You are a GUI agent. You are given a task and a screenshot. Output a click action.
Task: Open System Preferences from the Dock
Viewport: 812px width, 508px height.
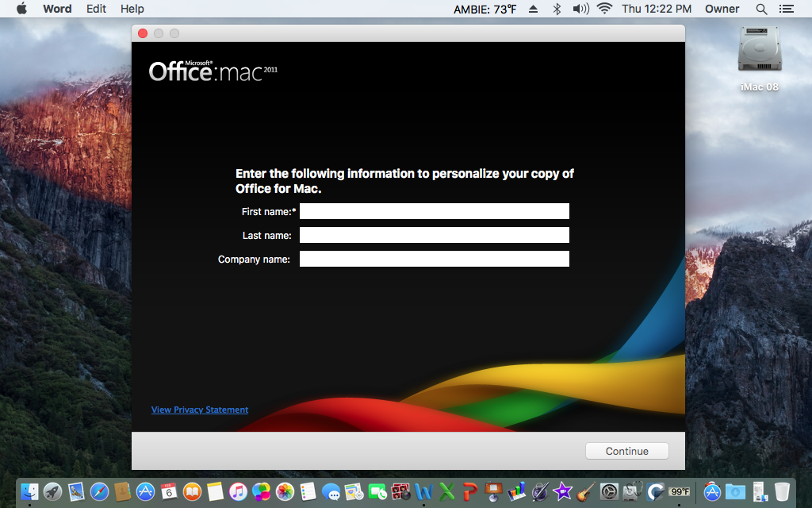pos(609,491)
